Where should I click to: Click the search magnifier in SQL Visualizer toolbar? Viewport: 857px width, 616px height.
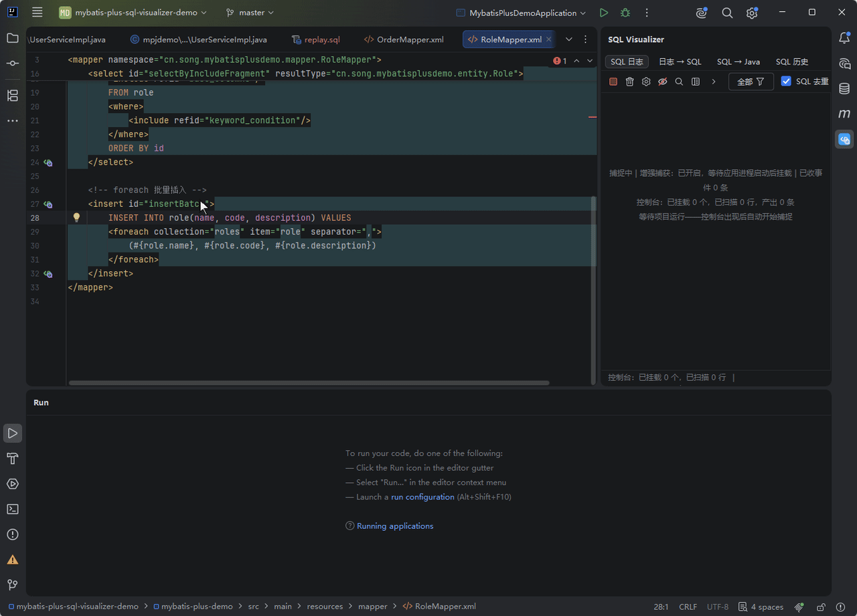tap(679, 82)
